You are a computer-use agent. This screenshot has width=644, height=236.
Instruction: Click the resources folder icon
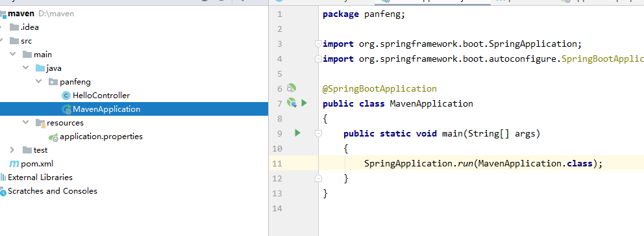[40, 122]
